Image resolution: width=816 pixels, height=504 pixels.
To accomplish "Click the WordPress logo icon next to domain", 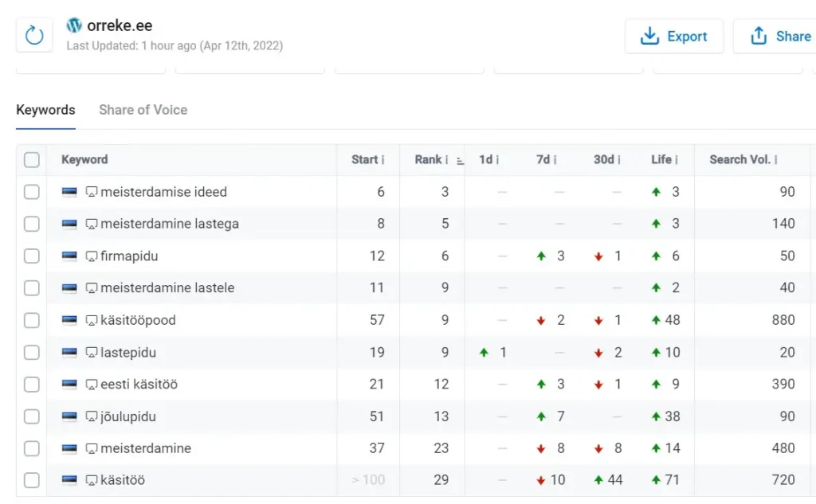I will pos(75,25).
